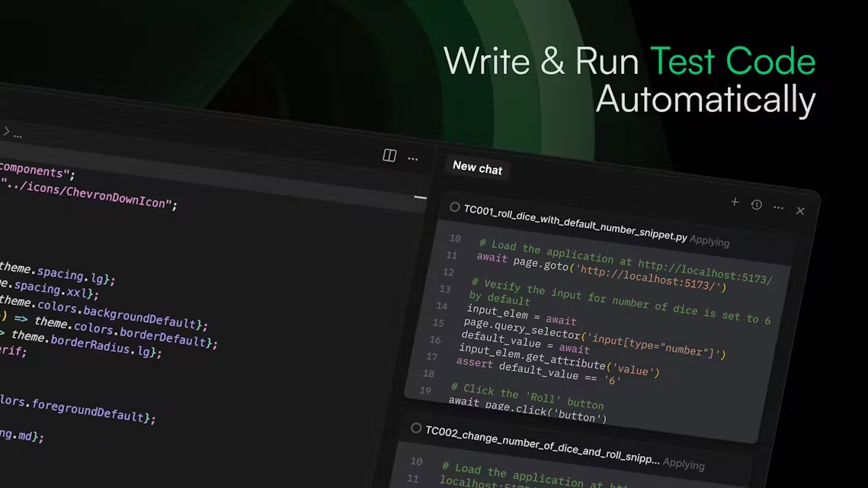
Task: Start a new chat with plus icon
Action: 735,202
